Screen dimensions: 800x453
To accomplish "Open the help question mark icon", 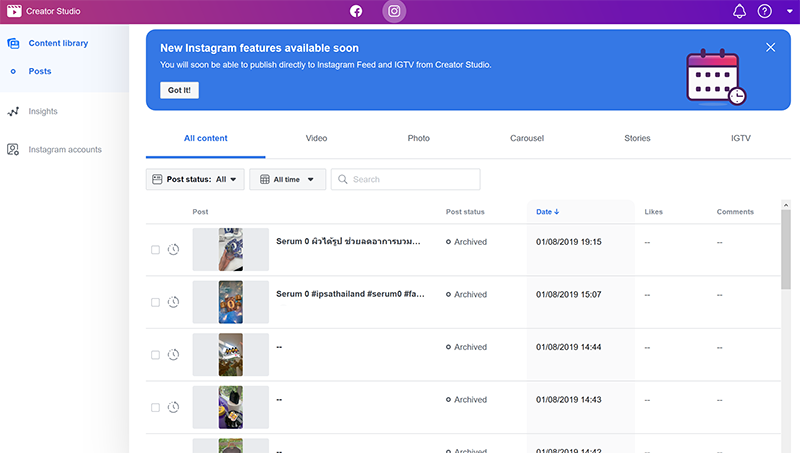I will [764, 11].
